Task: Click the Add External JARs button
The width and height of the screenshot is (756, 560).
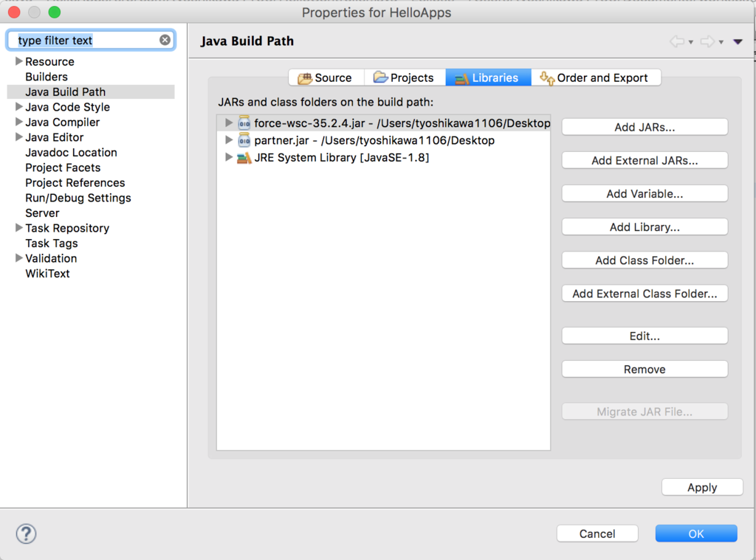Action: pos(644,160)
